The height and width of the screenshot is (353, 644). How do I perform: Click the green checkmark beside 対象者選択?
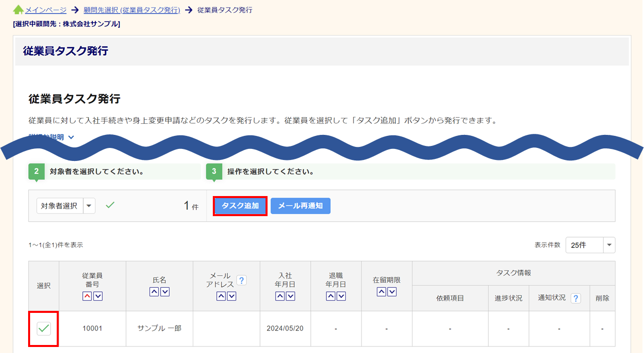(110, 205)
